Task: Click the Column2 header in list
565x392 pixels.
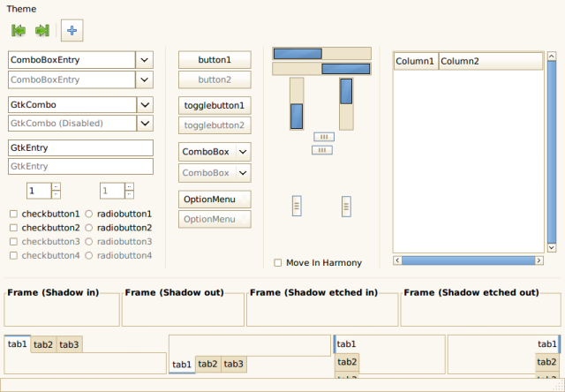Action: coord(490,61)
